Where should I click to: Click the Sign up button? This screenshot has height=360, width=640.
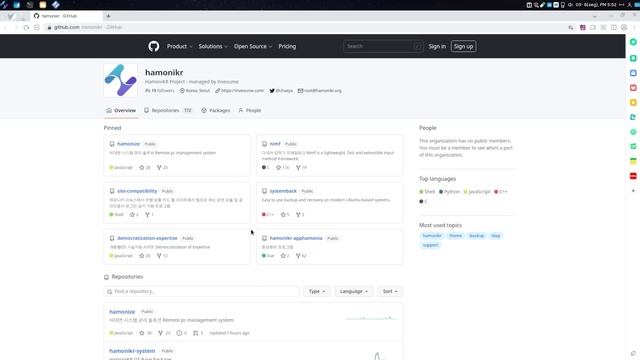463,47
